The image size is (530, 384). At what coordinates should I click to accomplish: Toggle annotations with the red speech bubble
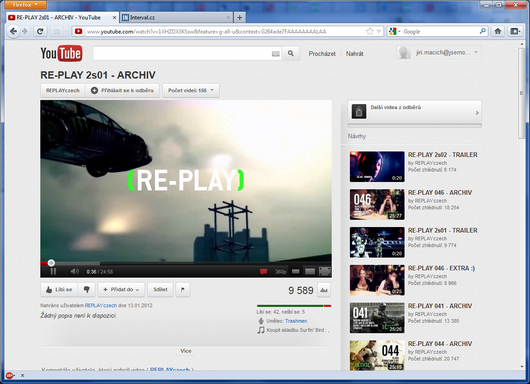point(263,271)
